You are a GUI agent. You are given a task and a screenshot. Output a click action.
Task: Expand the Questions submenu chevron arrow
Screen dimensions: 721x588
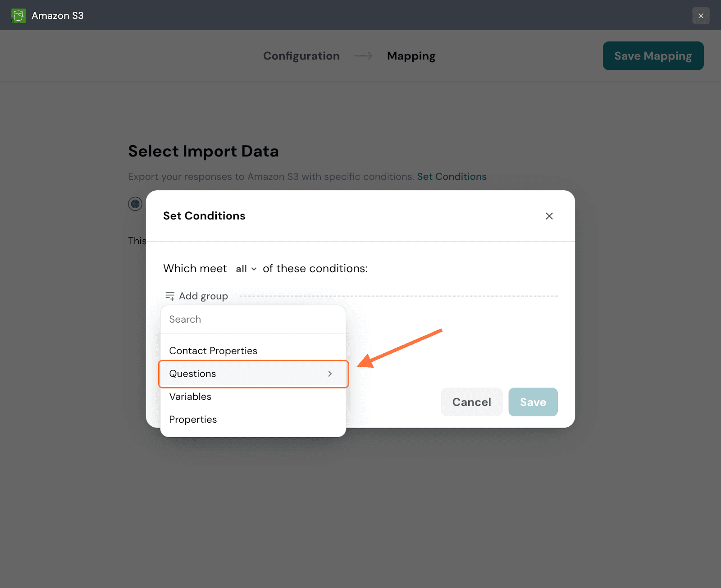click(x=330, y=374)
